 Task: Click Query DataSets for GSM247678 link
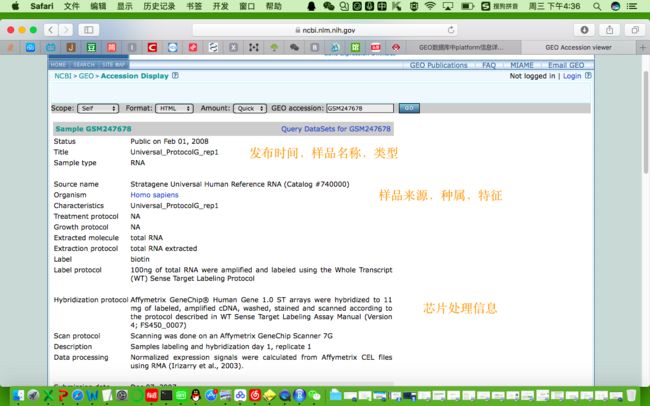336,129
